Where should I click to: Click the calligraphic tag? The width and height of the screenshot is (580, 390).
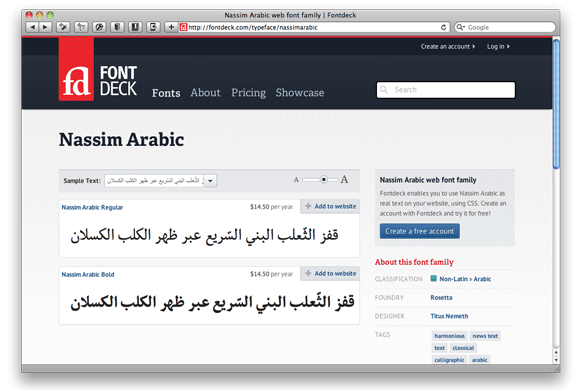[449, 360]
